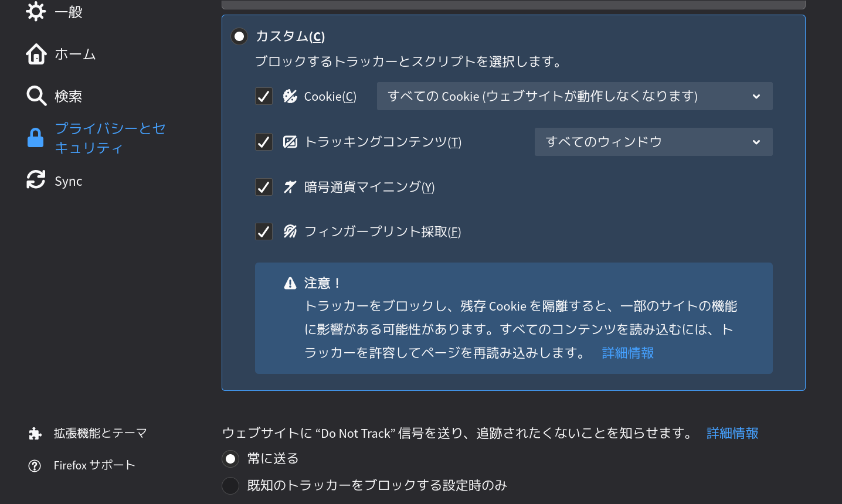The height and width of the screenshot is (504, 842).
Task: Open the すべての Cookie dropdown
Action: pyautogui.click(x=575, y=96)
